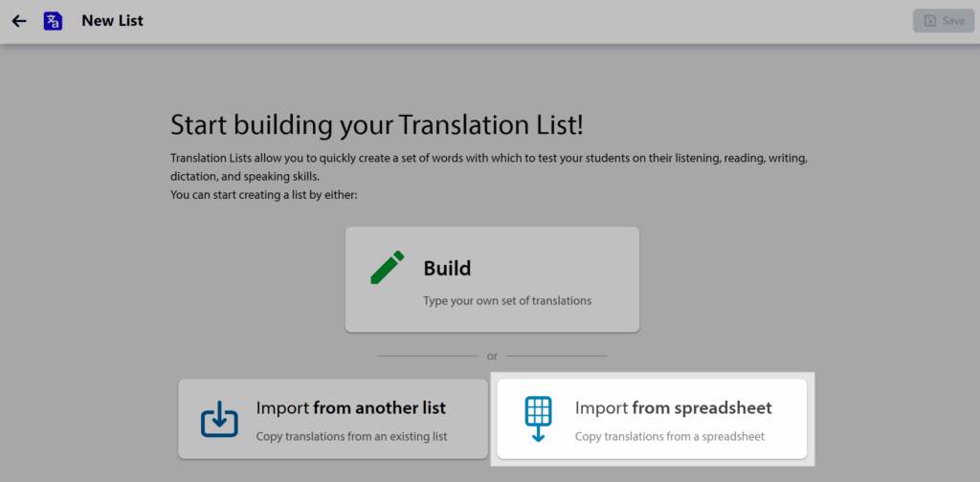The image size is (980, 482).
Task: Click "You can start creating a list by either:" text
Action: 264,195
